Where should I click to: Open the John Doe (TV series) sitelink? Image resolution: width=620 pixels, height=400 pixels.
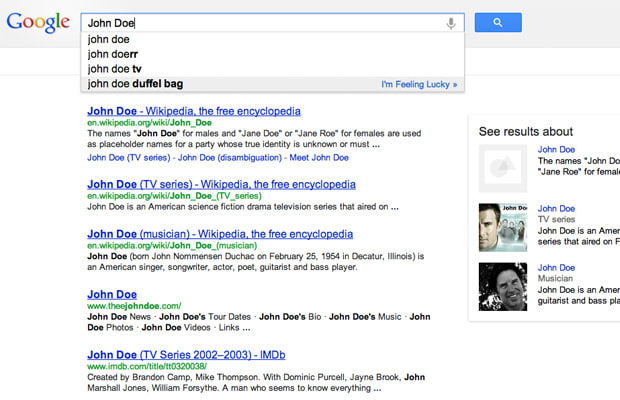(x=129, y=157)
